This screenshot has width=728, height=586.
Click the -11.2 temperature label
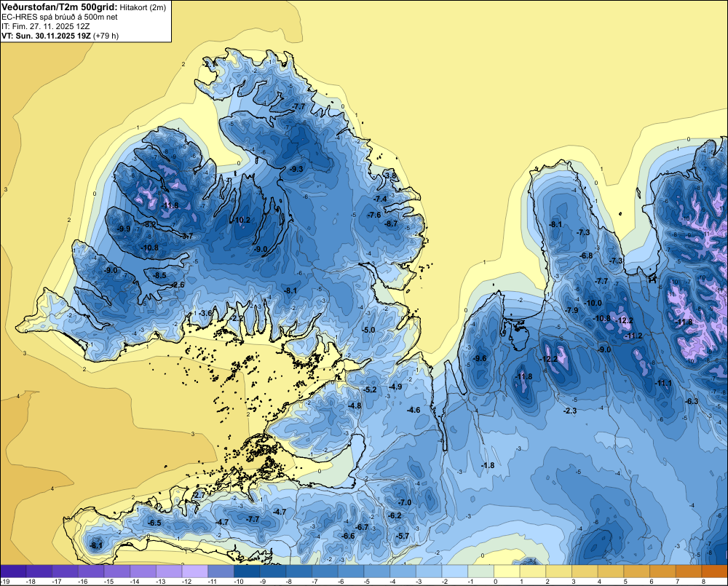[633, 336]
